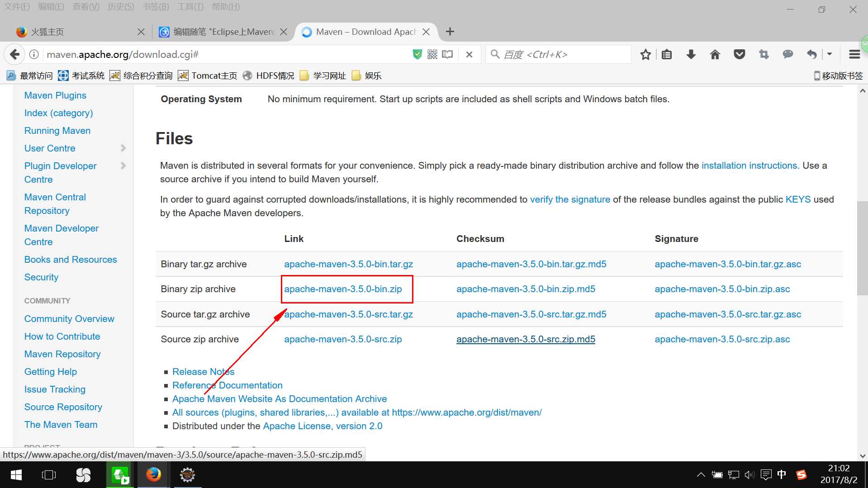Close the 火狐主页 tab
868x488 pixels.
[141, 32]
